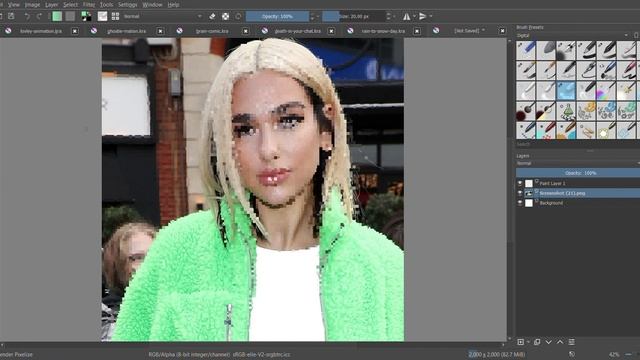Open dropdown arrow next to vertical mirror tool
The image size is (640, 360).
click(x=431, y=16)
